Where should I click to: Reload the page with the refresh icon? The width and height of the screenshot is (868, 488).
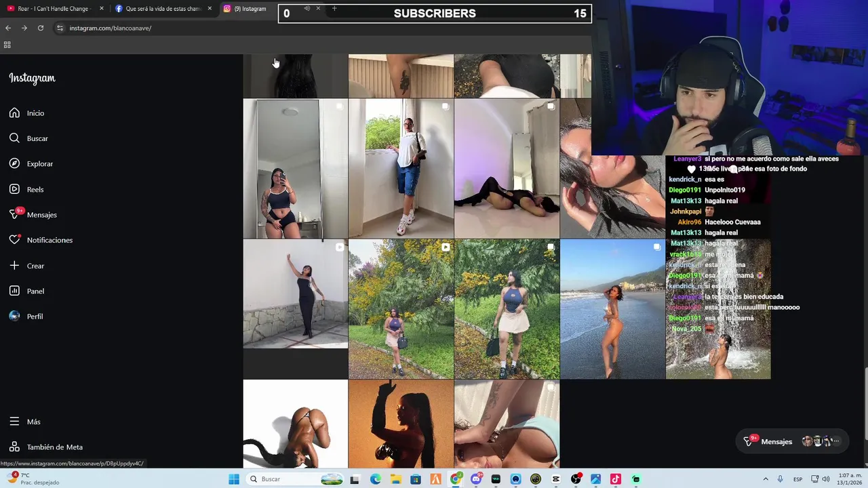tap(41, 28)
